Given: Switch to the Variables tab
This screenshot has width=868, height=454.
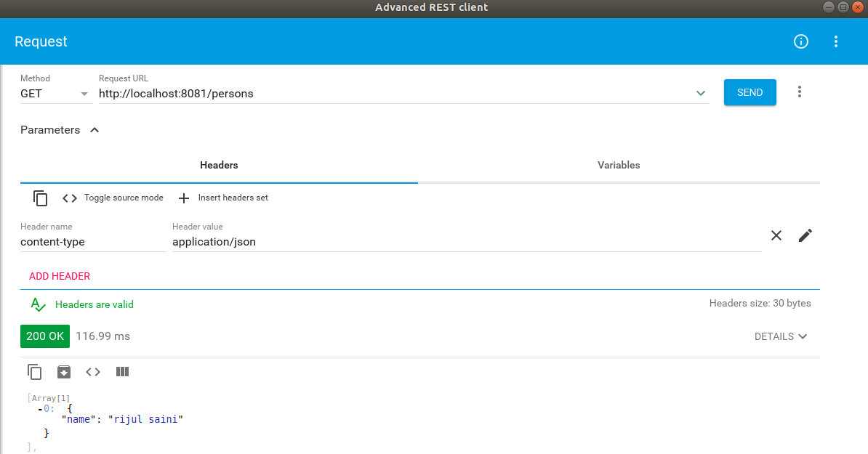Looking at the screenshot, I should click(x=619, y=165).
